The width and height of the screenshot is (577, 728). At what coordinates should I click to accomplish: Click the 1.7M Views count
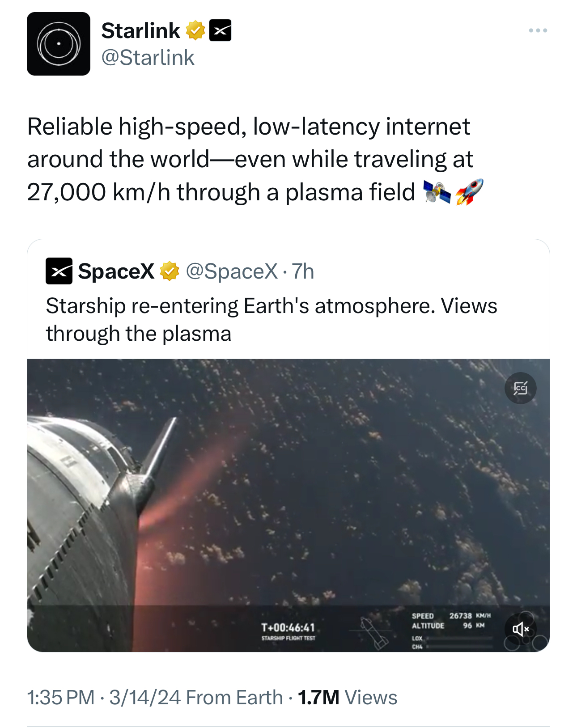click(x=348, y=698)
